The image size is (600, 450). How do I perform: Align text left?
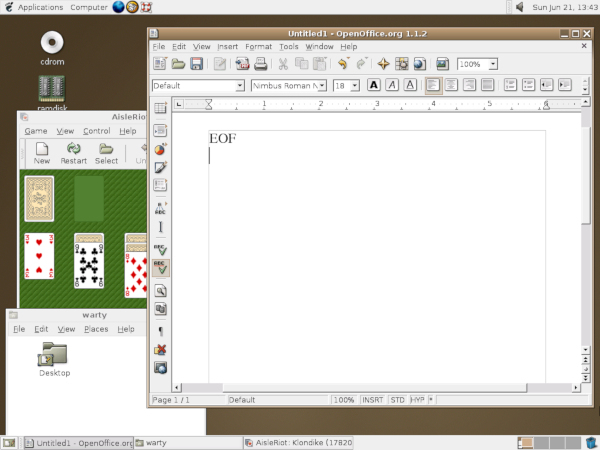pyautogui.click(x=433, y=85)
